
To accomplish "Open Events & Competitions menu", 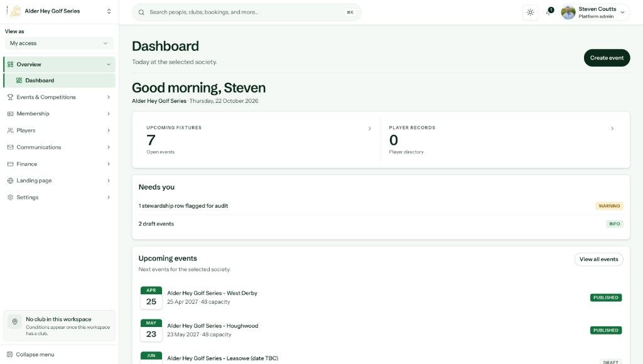I will pyautogui.click(x=59, y=97).
